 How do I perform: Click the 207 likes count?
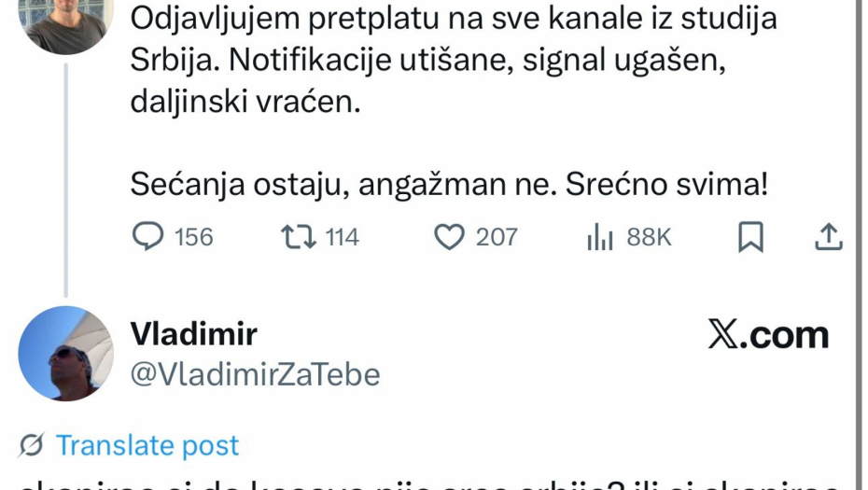pos(497,237)
